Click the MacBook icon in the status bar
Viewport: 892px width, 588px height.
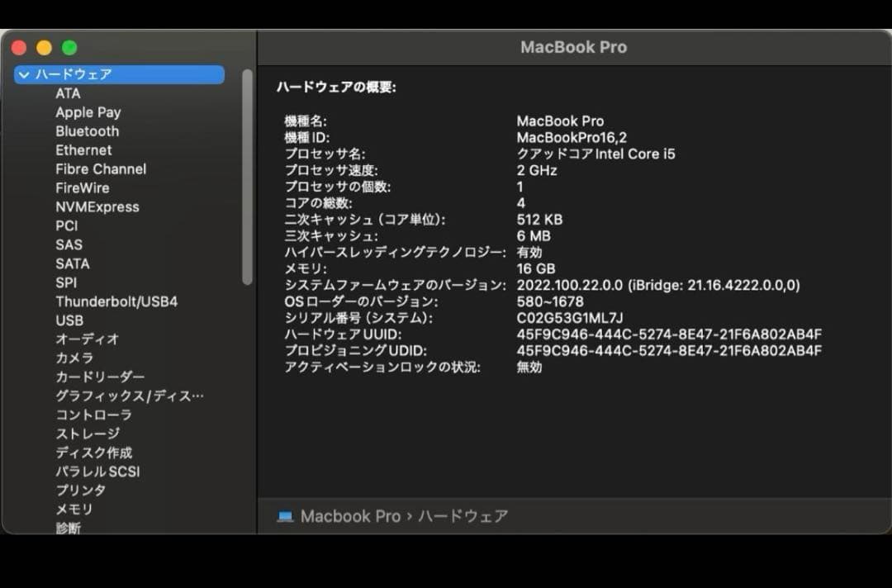pos(286,516)
